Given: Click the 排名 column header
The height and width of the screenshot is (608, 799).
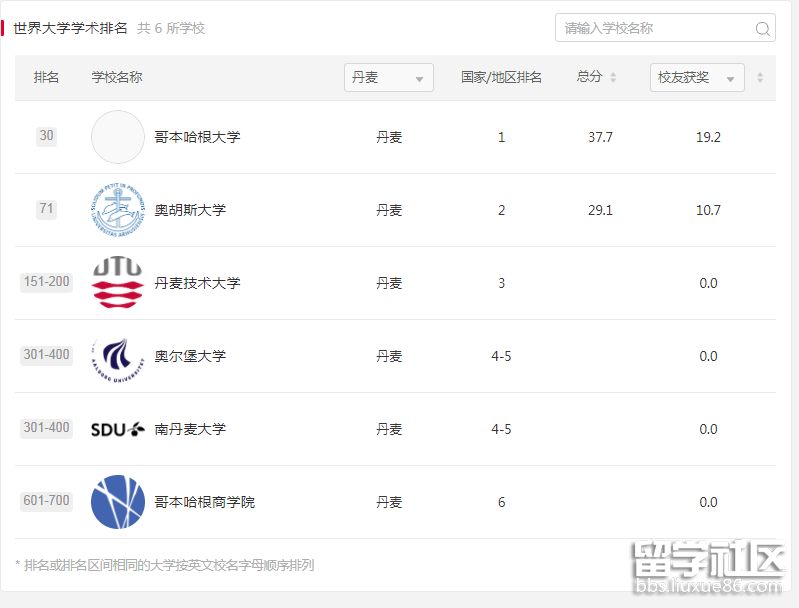Looking at the screenshot, I should (x=46, y=77).
